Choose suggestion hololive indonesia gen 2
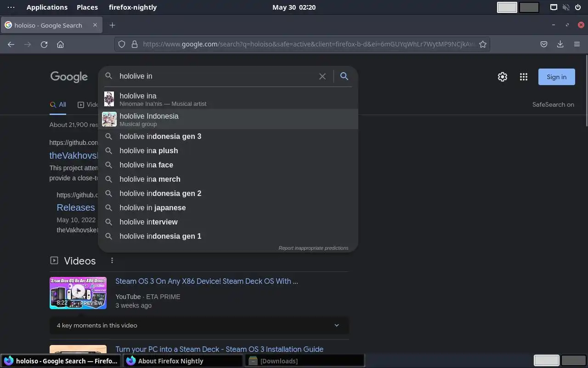This screenshot has width=588, height=368. (228, 193)
